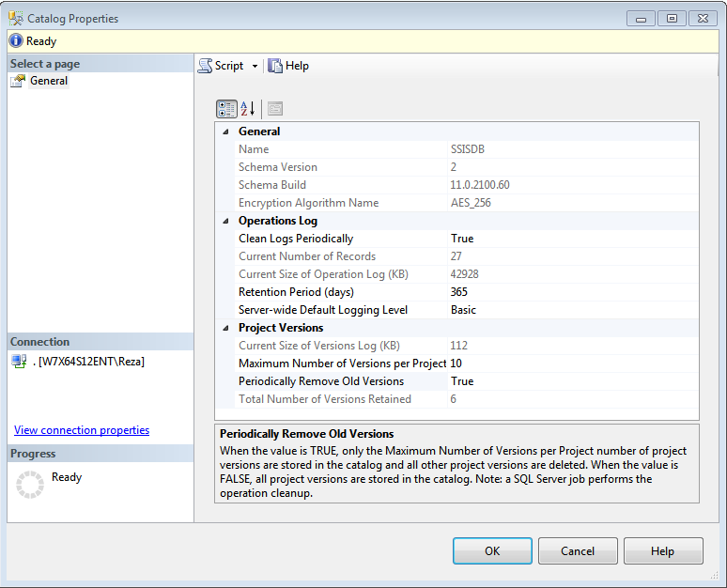Click the Catalog Properties title bar icon

point(16,18)
